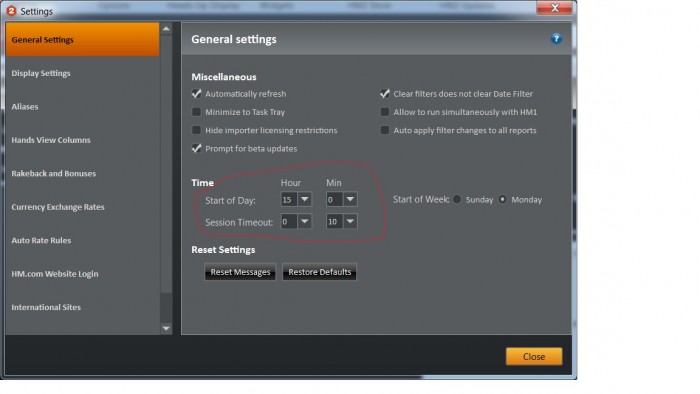Select Sunday as Start of Week
The width and height of the screenshot is (700, 394).
click(457, 199)
